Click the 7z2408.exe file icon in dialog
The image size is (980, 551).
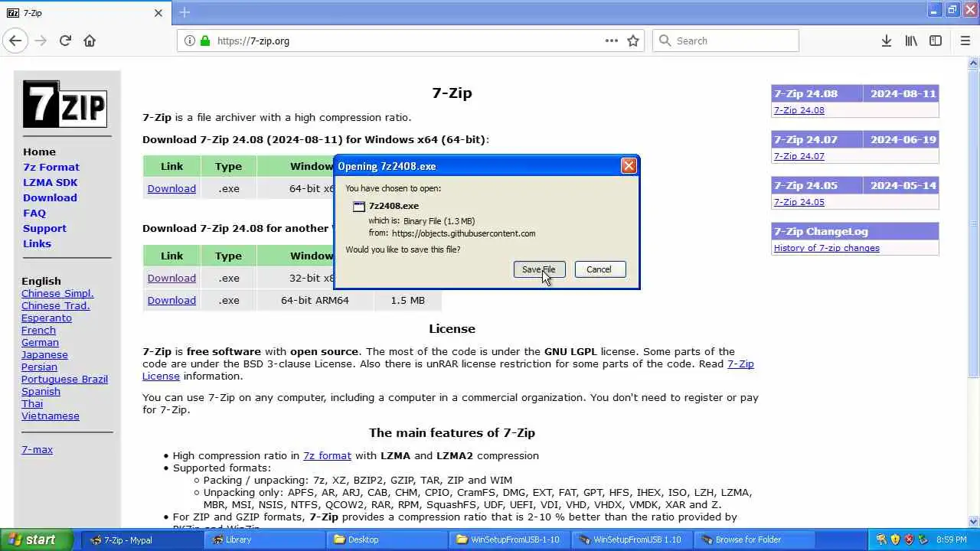pyautogui.click(x=359, y=206)
